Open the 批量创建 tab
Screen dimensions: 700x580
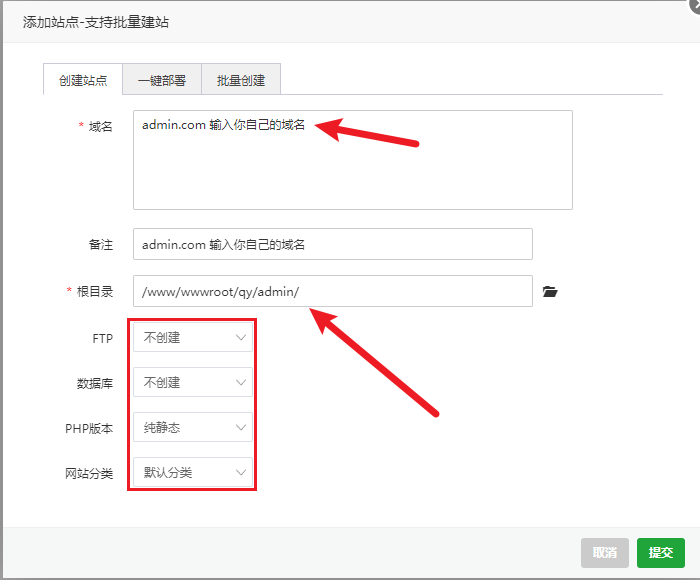click(x=241, y=80)
